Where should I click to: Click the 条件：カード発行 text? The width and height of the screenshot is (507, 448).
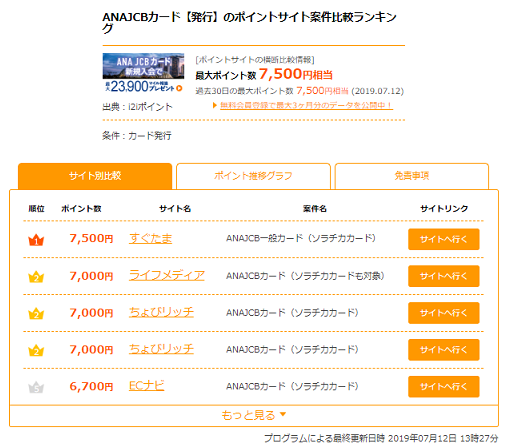137,136
